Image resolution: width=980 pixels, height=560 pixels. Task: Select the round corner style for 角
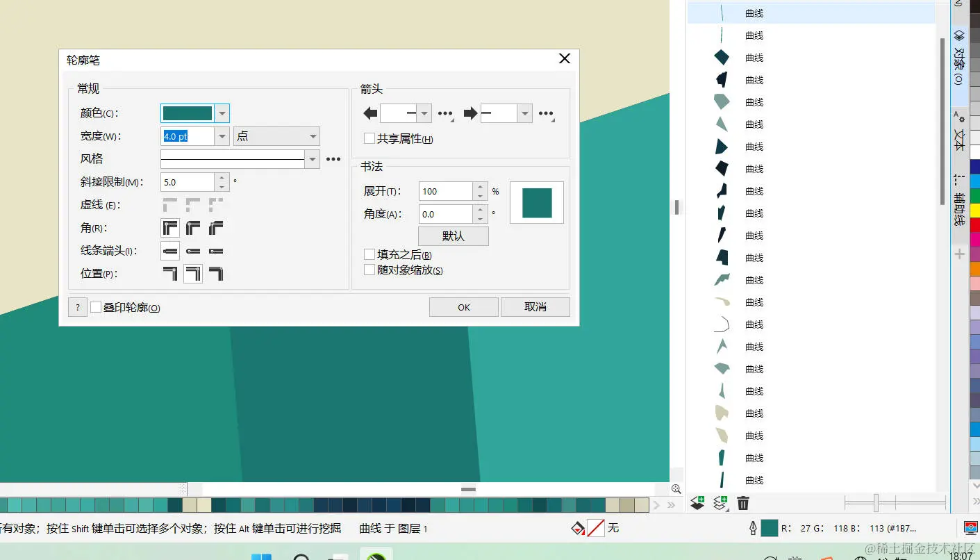[x=192, y=229]
